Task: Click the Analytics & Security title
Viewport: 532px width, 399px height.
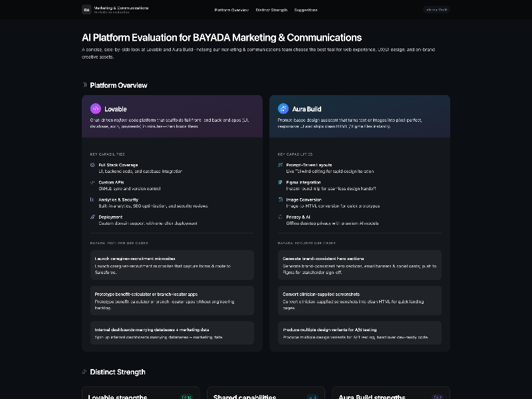Action: [x=118, y=199]
